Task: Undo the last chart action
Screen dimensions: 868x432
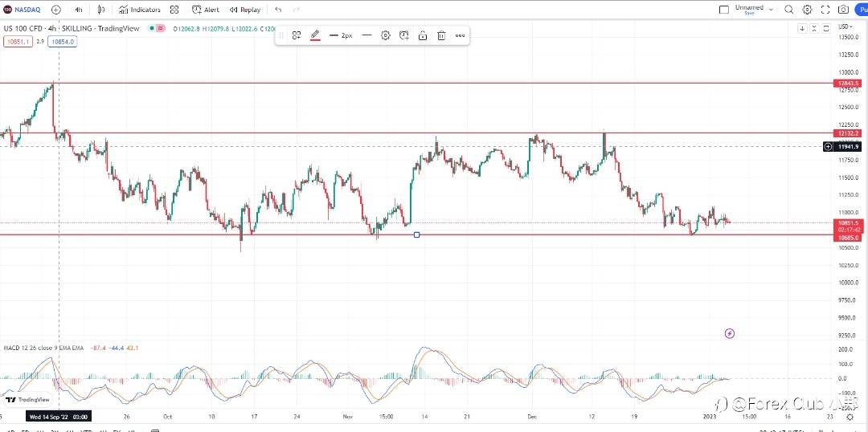Action: (278, 10)
